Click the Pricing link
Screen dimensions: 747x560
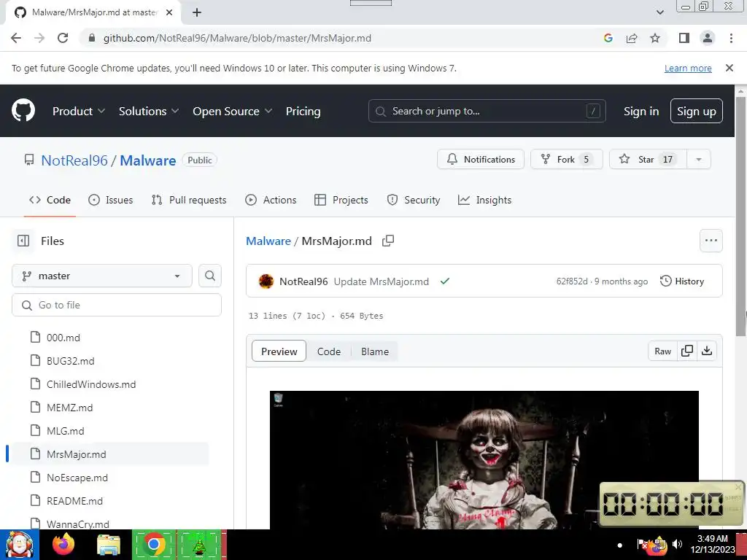point(303,111)
